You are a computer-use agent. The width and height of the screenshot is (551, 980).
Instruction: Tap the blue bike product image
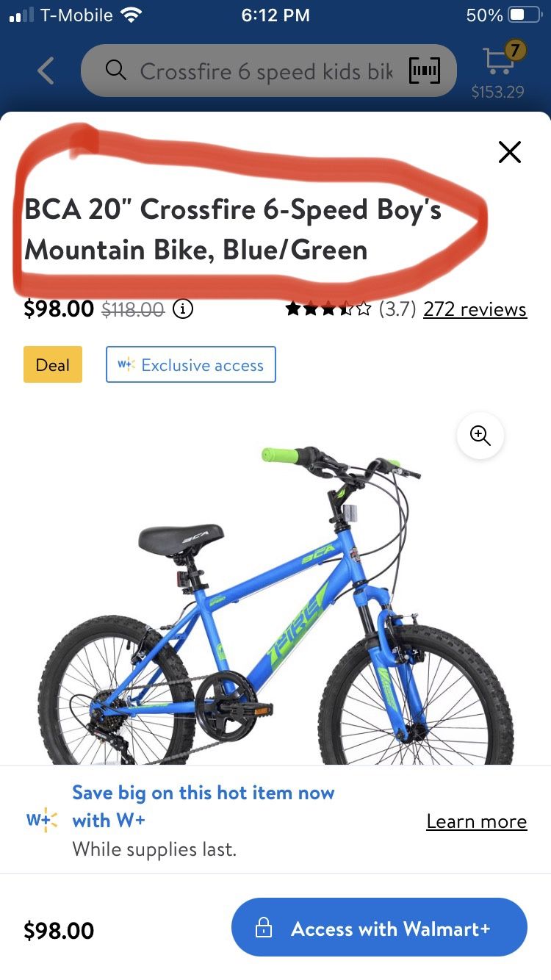(x=275, y=604)
